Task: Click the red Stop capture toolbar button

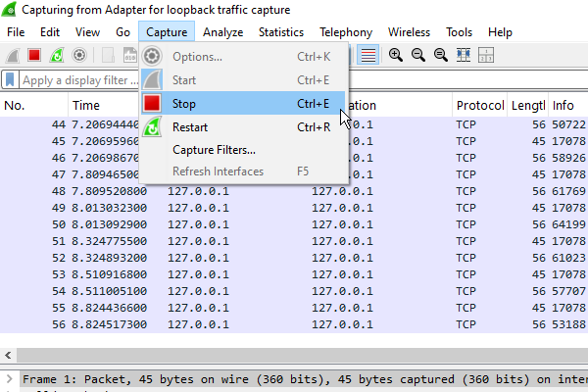Action: (x=34, y=56)
